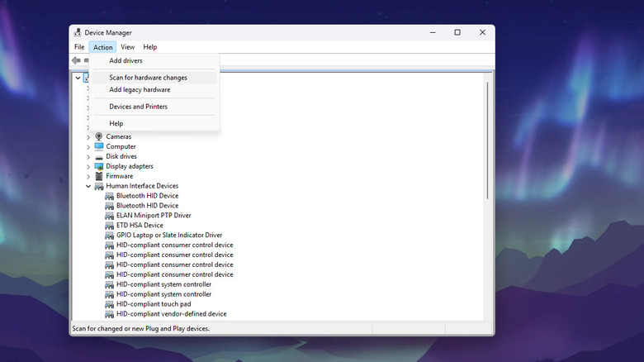The height and width of the screenshot is (362, 644).
Task: Collapse Human Interface Devices category
Action: (x=88, y=186)
